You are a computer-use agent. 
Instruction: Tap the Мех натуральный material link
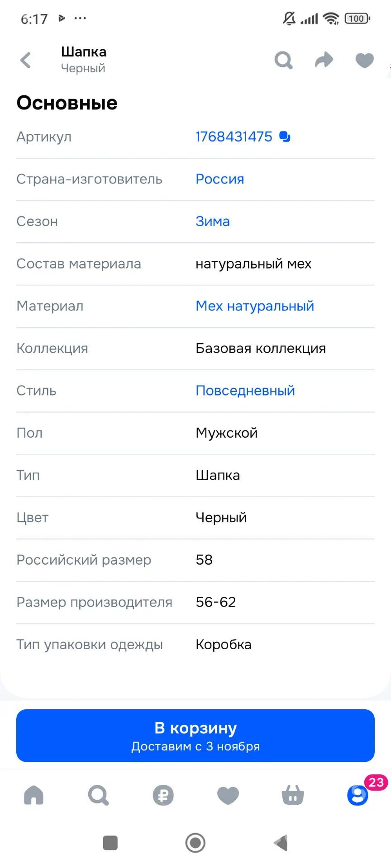(254, 306)
